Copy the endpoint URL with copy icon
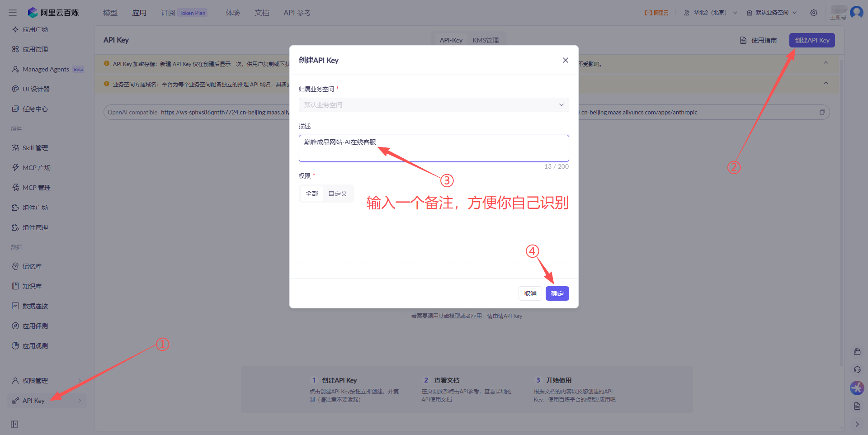 click(x=822, y=112)
